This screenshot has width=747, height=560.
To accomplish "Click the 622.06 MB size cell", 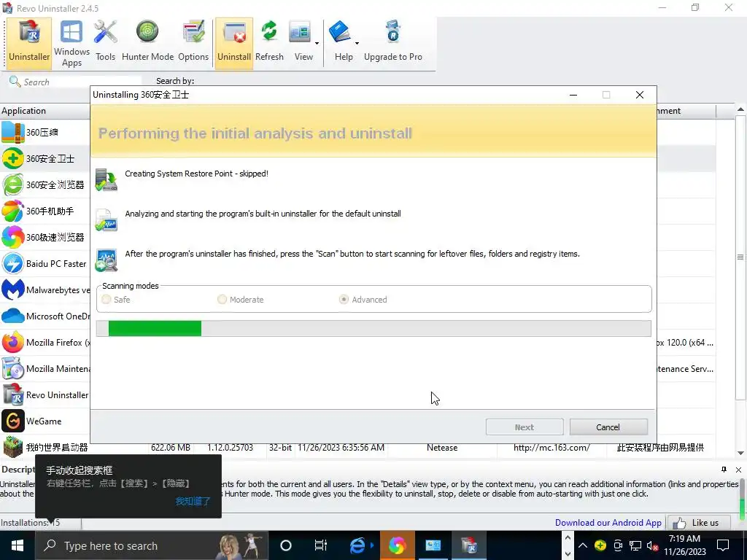I will click(x=171, y=448).
